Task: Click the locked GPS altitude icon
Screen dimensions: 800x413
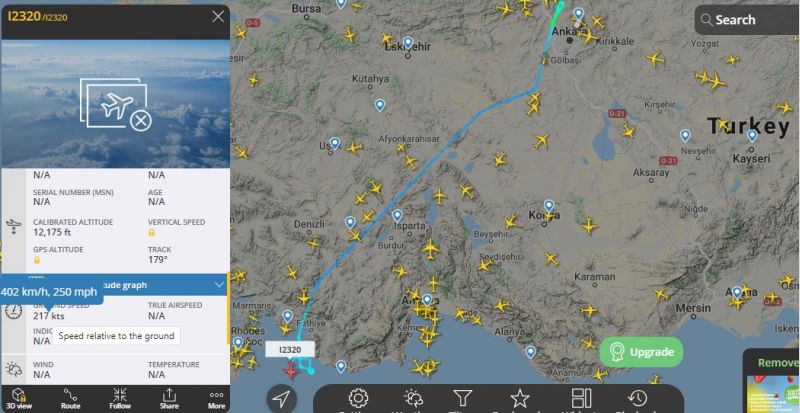Action: [37, 260]
